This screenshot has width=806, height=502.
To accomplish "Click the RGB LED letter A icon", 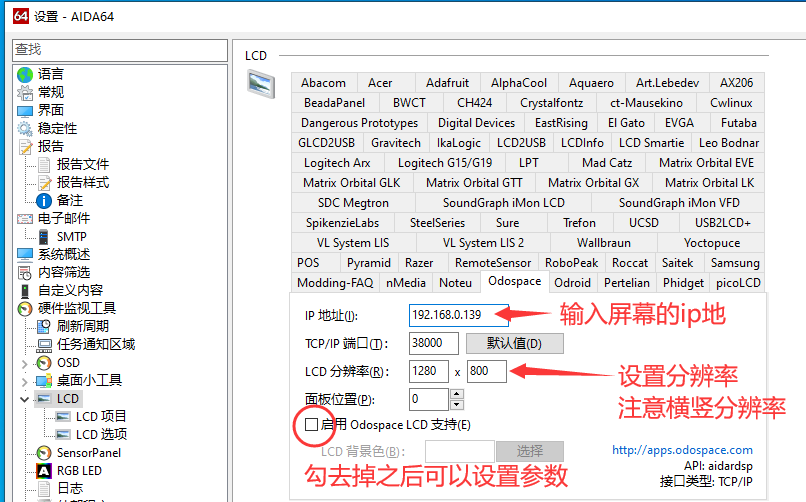I will [44, 471].
